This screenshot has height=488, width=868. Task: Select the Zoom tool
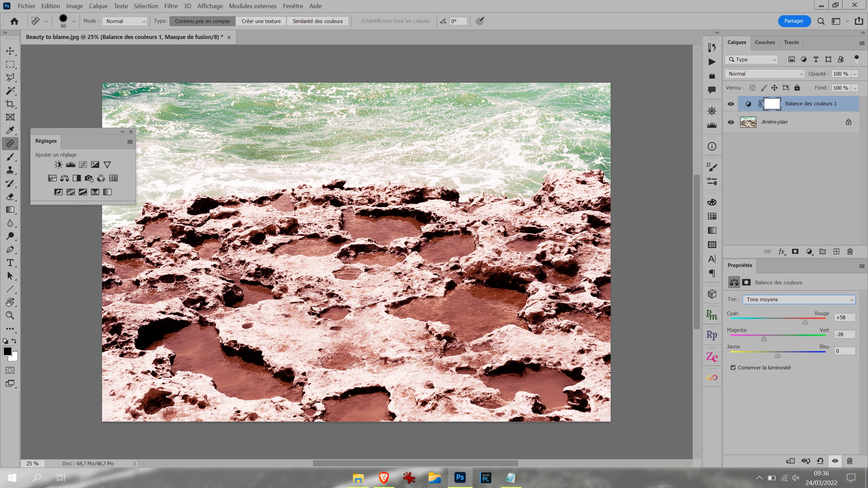10,316
